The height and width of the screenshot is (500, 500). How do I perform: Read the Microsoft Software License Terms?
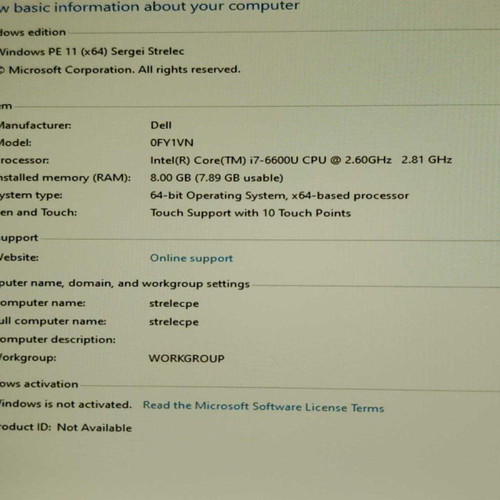coord(263,407)
